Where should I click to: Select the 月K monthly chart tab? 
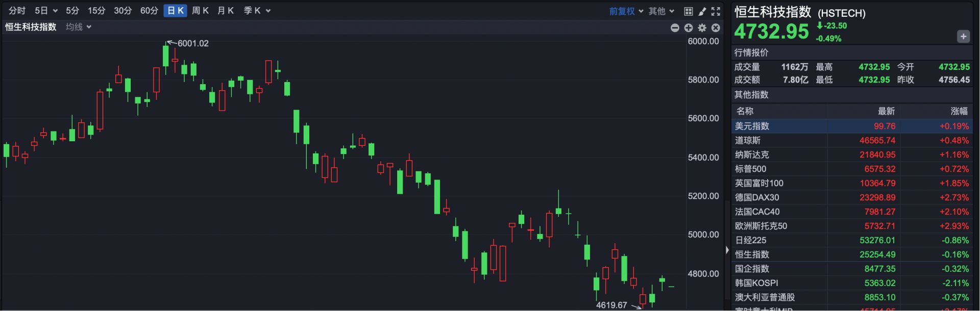(x=225, y=11)
